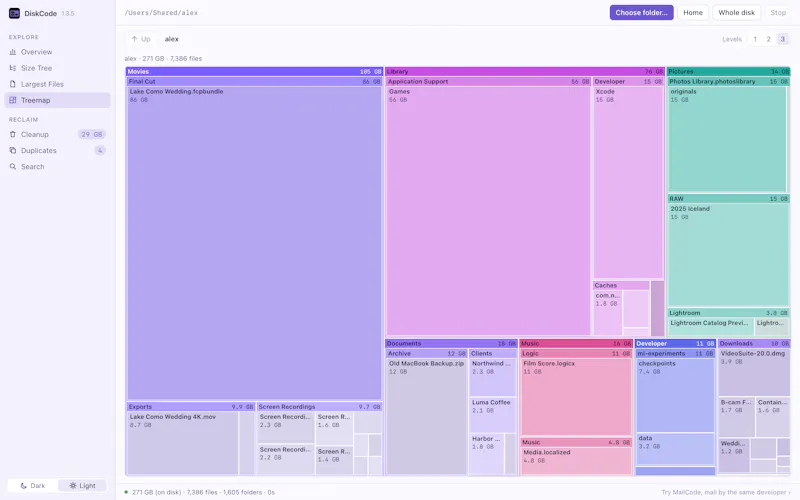Screen dimensions: 800x500
Task: Click the Overview bar chart icon
Action: pos(13,52)
